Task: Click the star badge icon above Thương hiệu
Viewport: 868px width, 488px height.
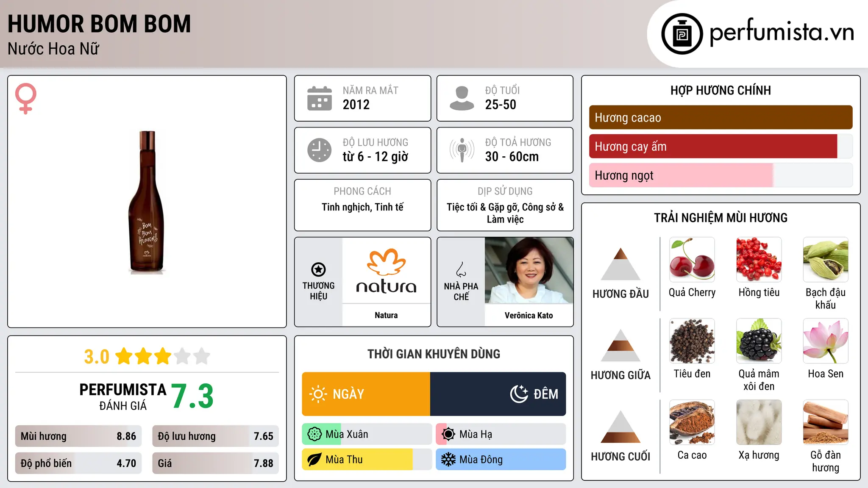Action: click(x=318, y=269)
